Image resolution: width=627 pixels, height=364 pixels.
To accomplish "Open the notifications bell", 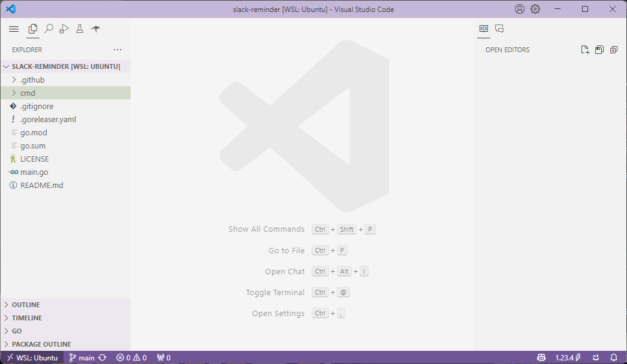I will [x=614, y=357].
